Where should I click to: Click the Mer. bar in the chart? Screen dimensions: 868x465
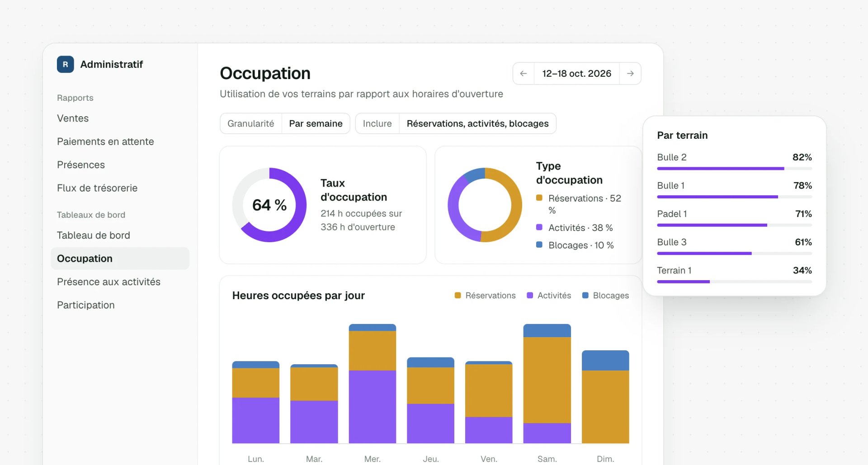[x=373, y=384]
